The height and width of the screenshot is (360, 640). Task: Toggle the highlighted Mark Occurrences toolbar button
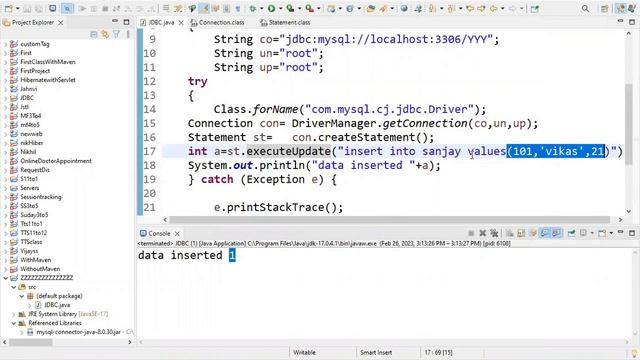coord(204,9)
